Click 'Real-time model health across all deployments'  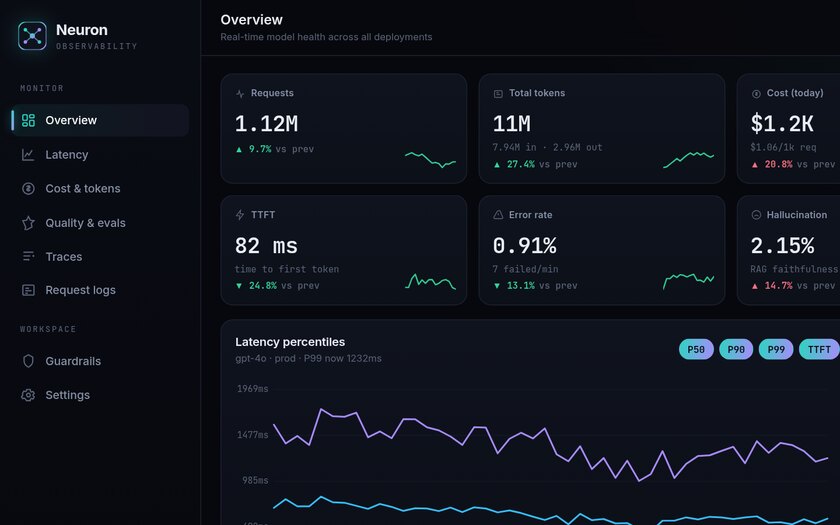(x=326, y=37)
